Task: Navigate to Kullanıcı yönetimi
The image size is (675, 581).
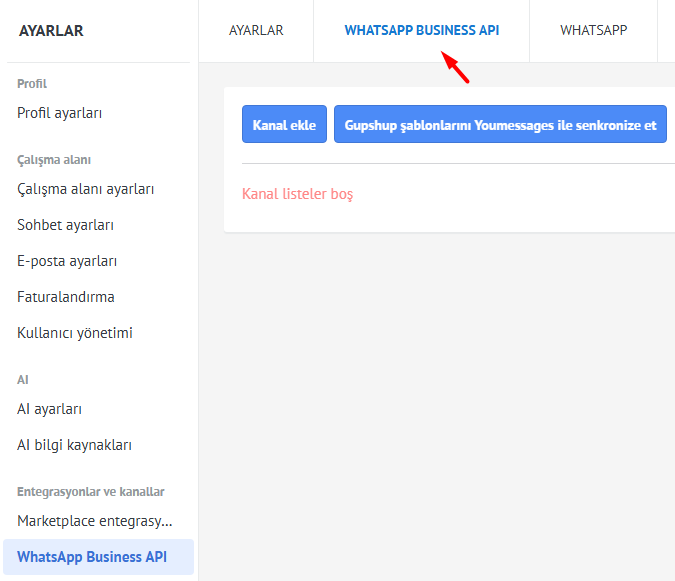Action: pos(75,333)
